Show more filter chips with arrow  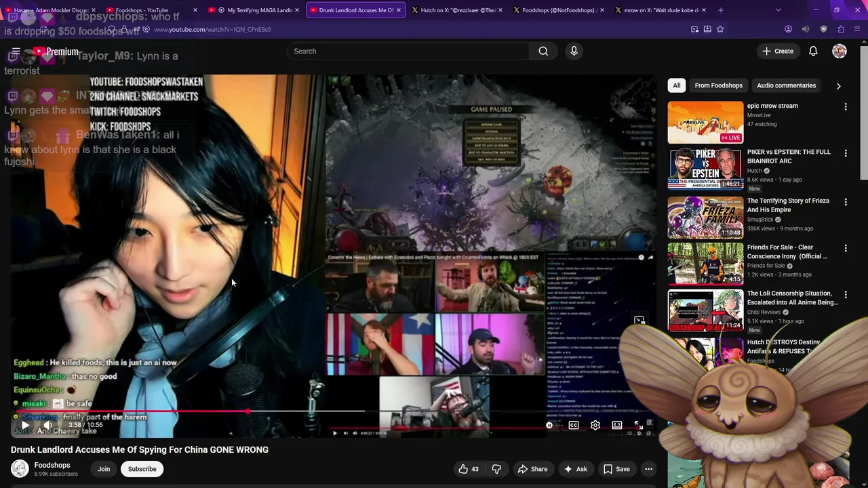click(x=838, y=86)
